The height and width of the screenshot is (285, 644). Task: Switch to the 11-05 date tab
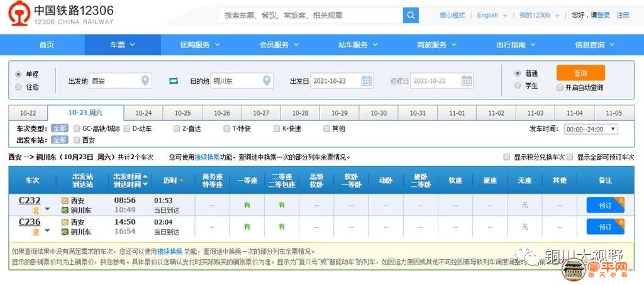614,113
